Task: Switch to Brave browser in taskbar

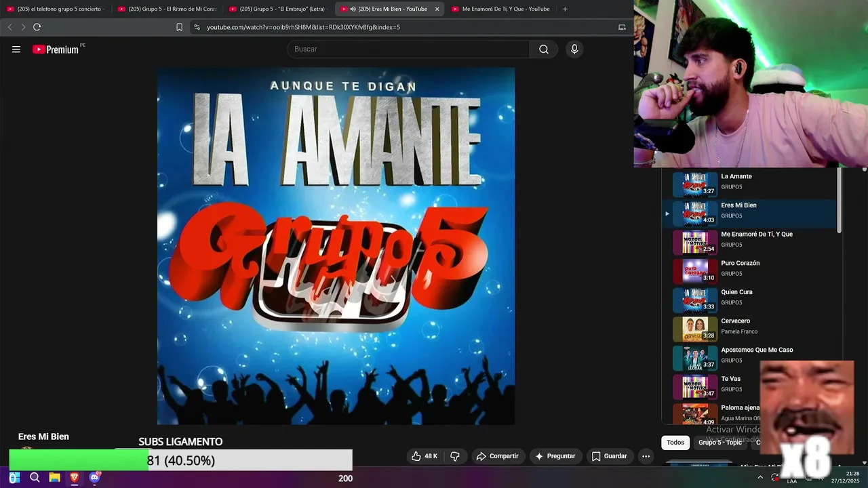Action: [x=75, y=478]
